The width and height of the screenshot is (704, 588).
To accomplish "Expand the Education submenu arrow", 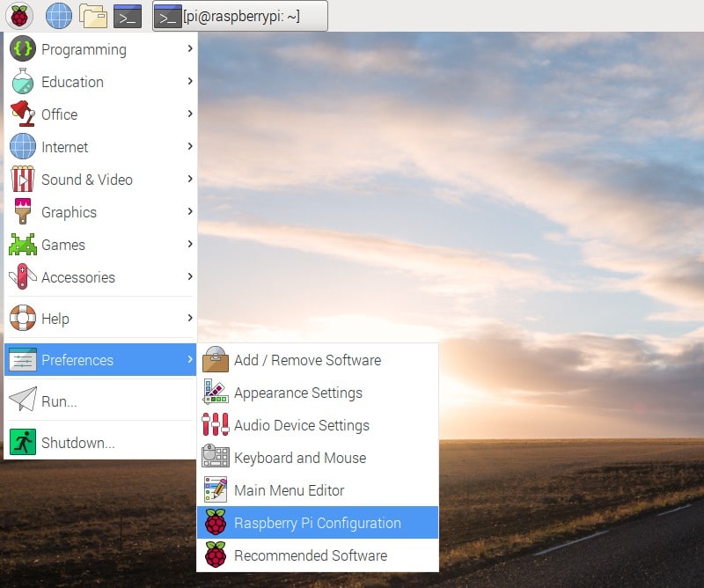I will pos(190,81).
